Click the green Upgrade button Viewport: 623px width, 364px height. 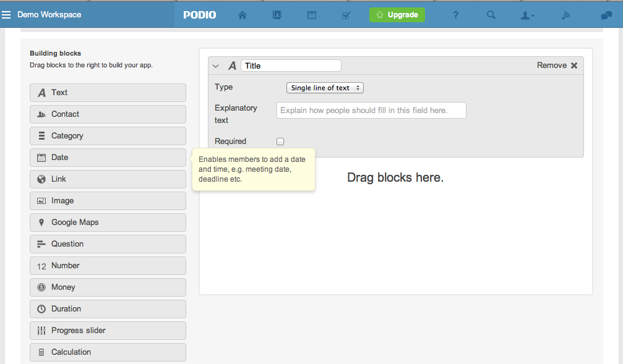pos(397,15)
